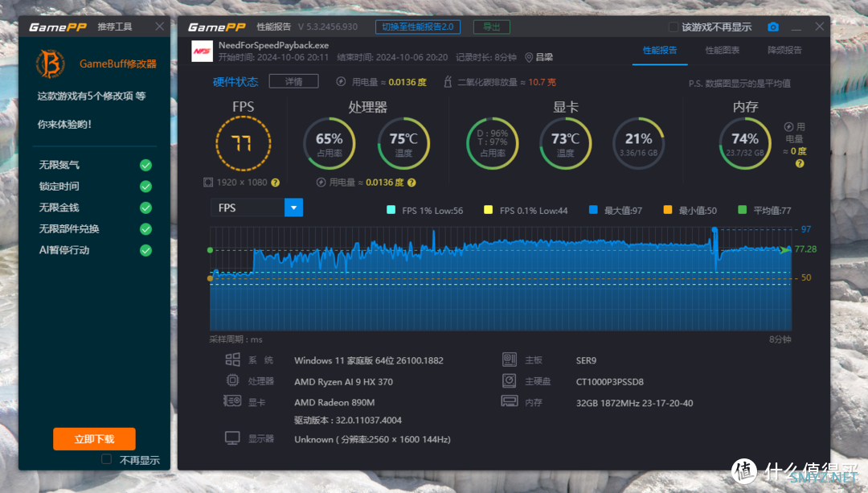Click the processor chip icon in hardware list

(x=232, y=380)
